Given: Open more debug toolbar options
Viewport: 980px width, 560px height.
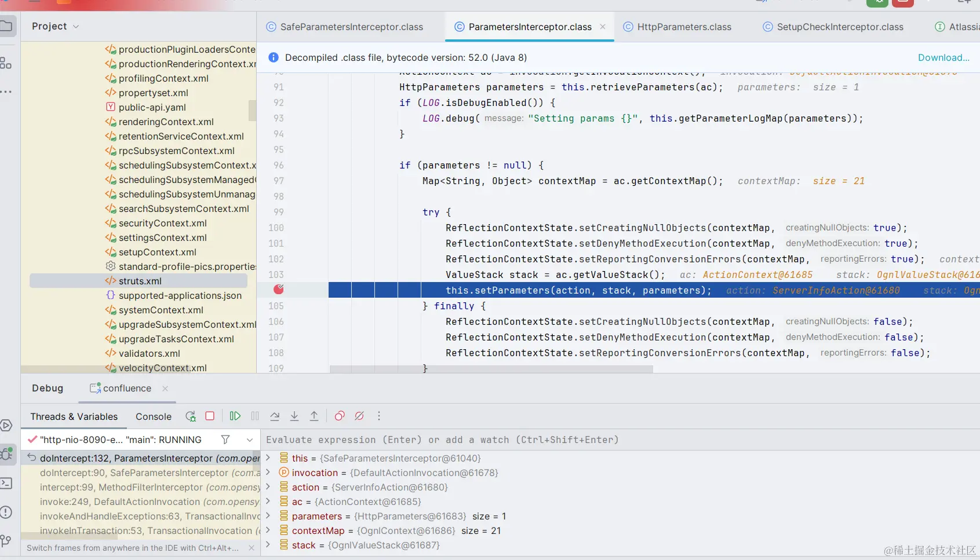Looking at the screenshot, I should click(379, 416).
